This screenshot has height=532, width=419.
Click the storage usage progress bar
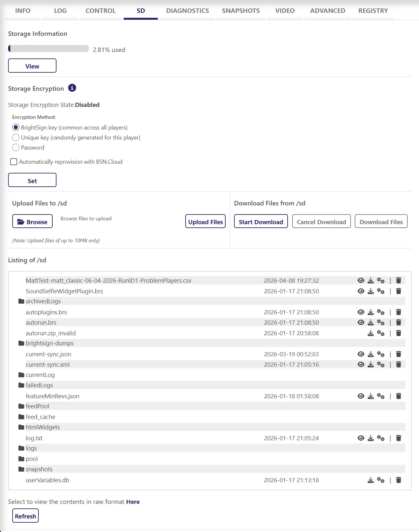click(48, 48)
